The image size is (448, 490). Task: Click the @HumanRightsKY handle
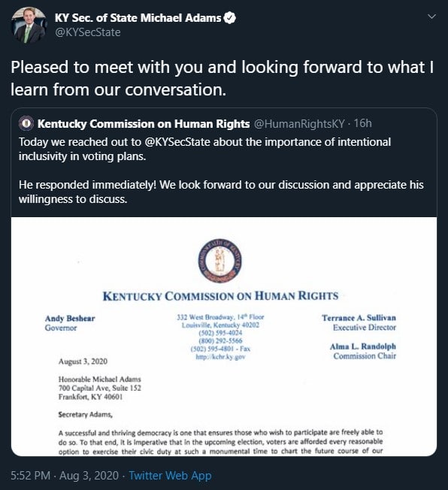click(x=299, y=124)
